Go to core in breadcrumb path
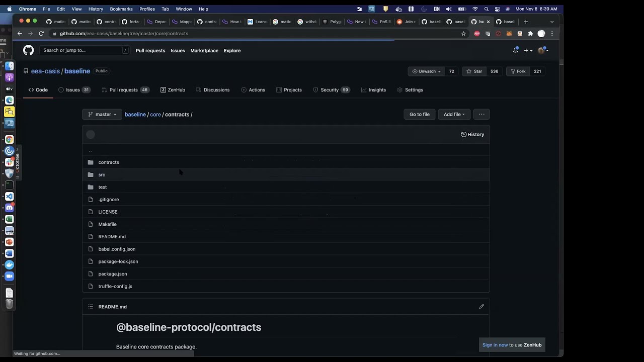This screenshot has height=362, width=644. [x=155, y=114]
